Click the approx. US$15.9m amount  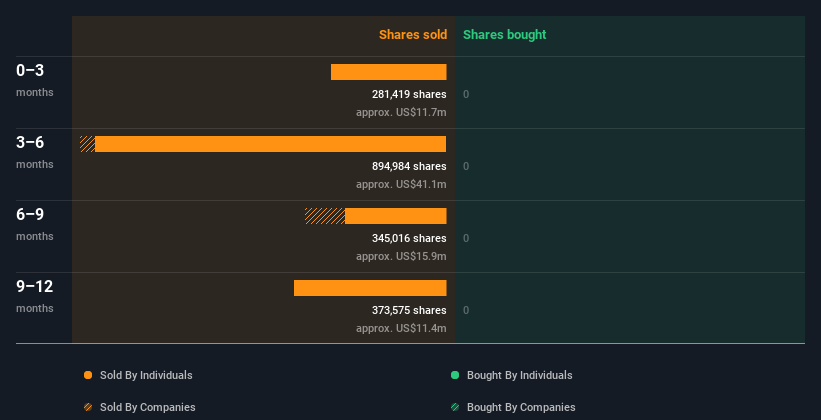401,256
